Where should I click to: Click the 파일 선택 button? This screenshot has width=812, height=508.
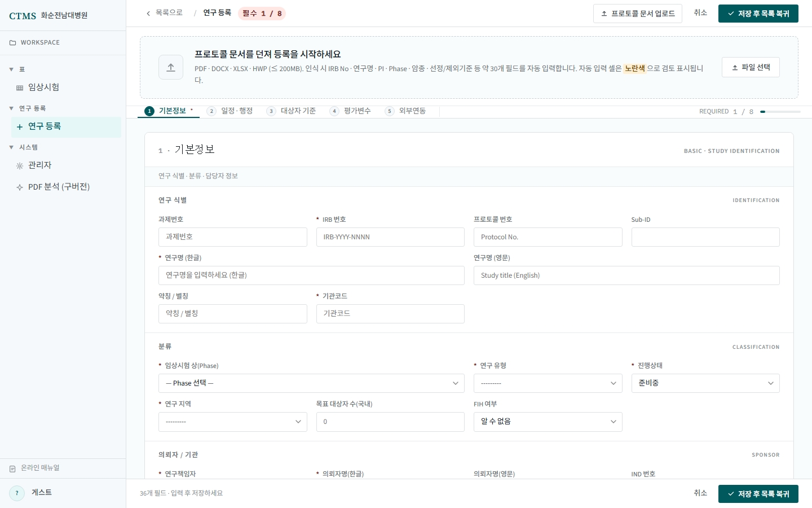click(751, 67)
